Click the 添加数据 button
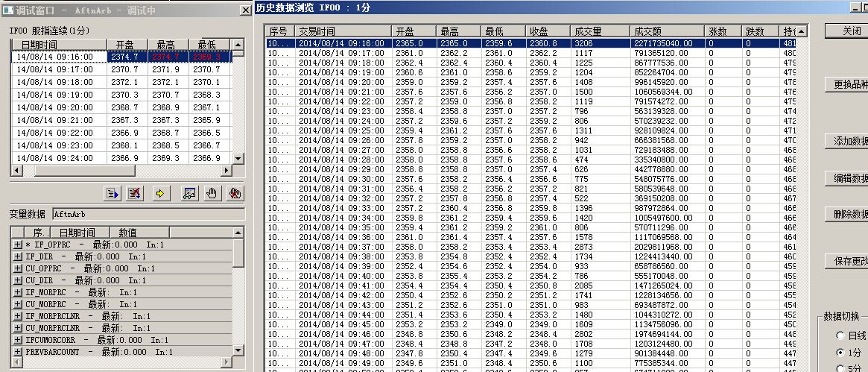Screen dimensions: 868x372 [x=850, y=142]
